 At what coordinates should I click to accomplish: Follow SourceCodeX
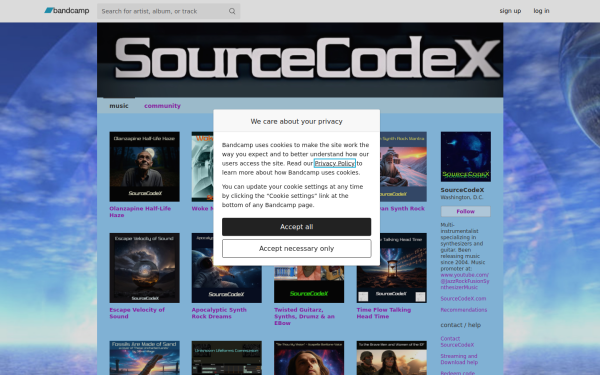pos(465,211)
